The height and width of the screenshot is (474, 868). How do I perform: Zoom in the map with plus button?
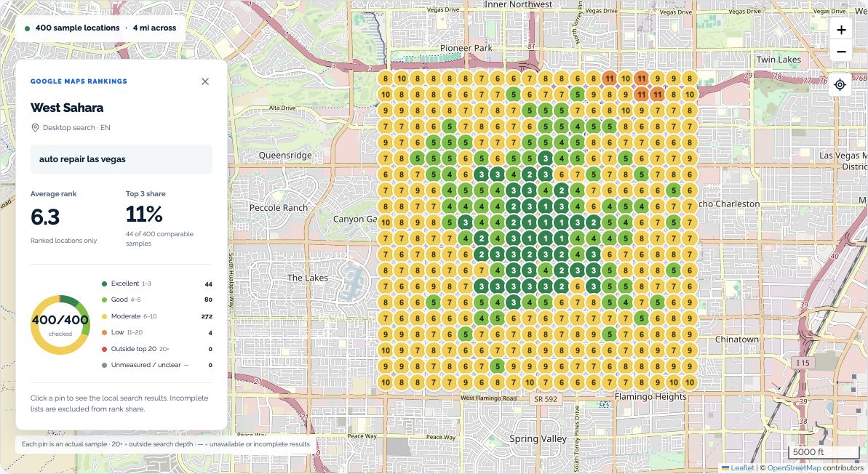point(841,30)
